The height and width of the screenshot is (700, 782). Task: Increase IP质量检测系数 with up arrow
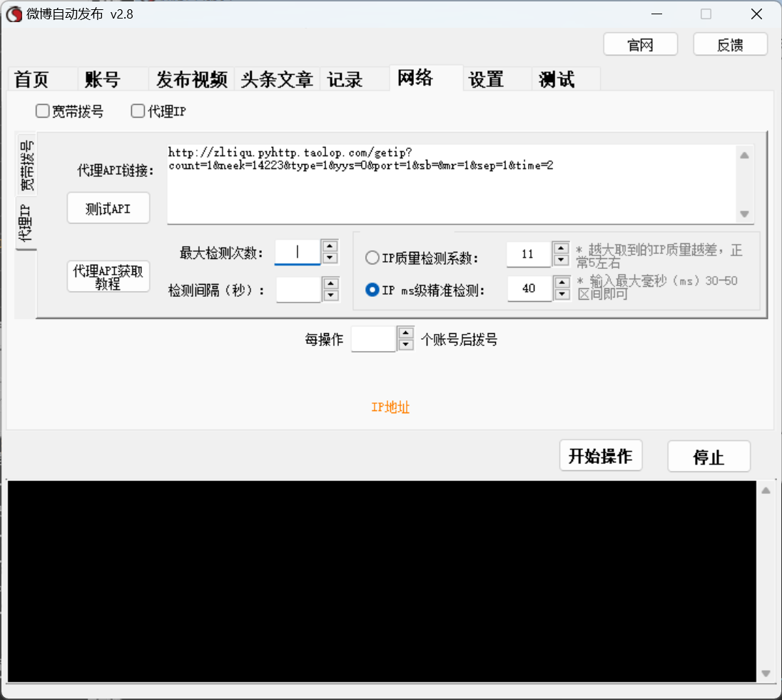pyautogui.click(x=562, y=248)
